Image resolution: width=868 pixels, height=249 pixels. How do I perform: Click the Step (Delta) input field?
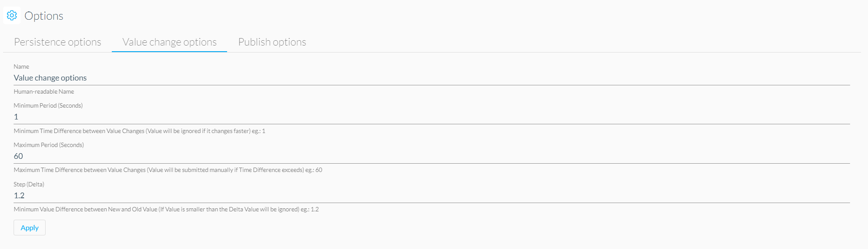coord(432,196)
